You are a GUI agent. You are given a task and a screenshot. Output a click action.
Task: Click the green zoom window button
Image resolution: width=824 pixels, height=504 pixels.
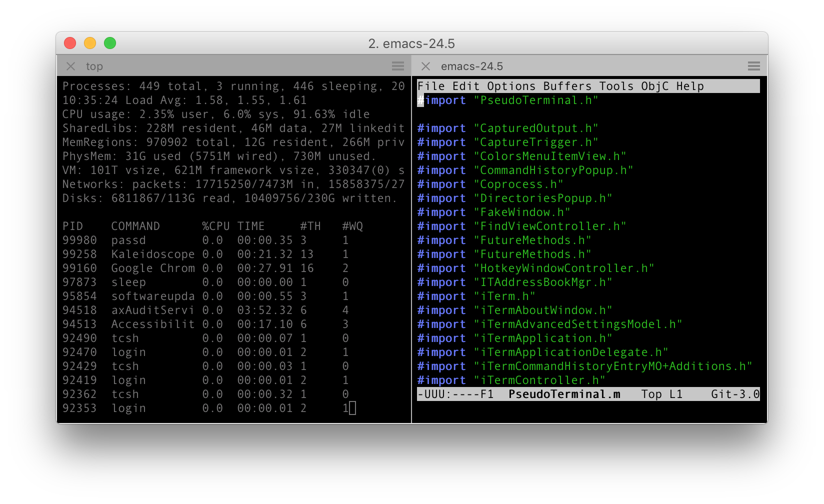110,43
